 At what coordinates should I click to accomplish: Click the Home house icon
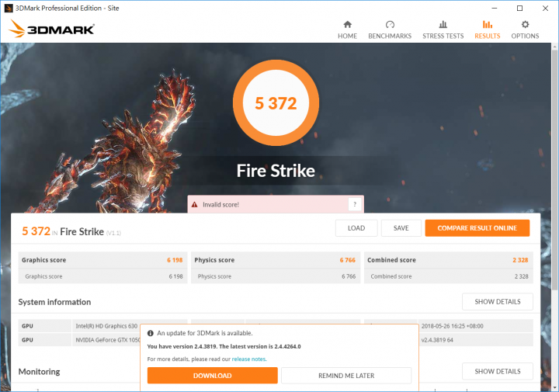tap(347, 24)
